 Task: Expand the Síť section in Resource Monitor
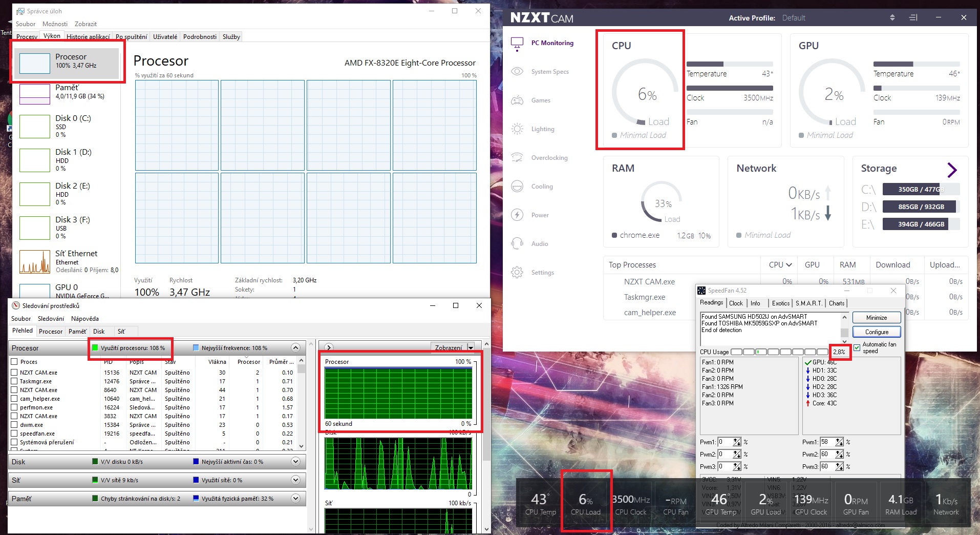(295, 480)
